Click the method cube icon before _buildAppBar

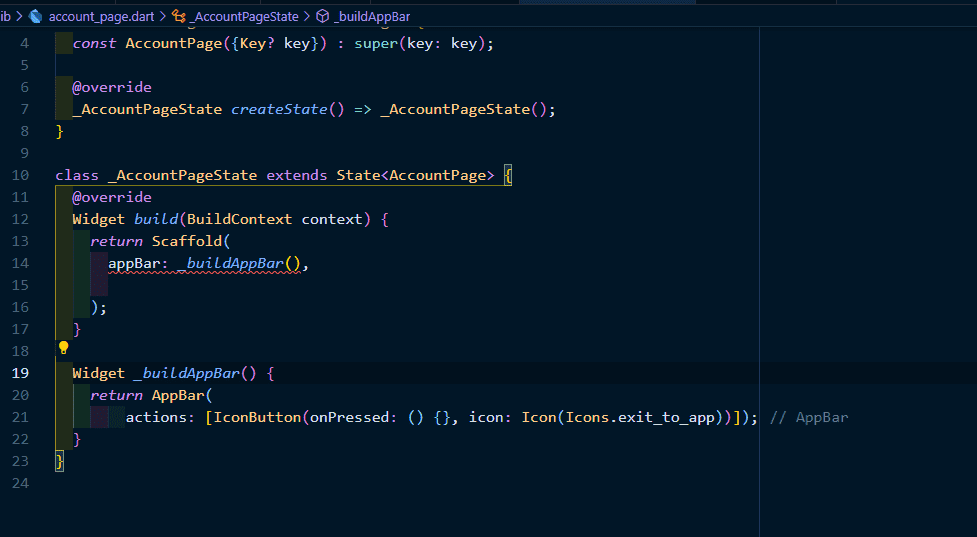click(323, 16)
